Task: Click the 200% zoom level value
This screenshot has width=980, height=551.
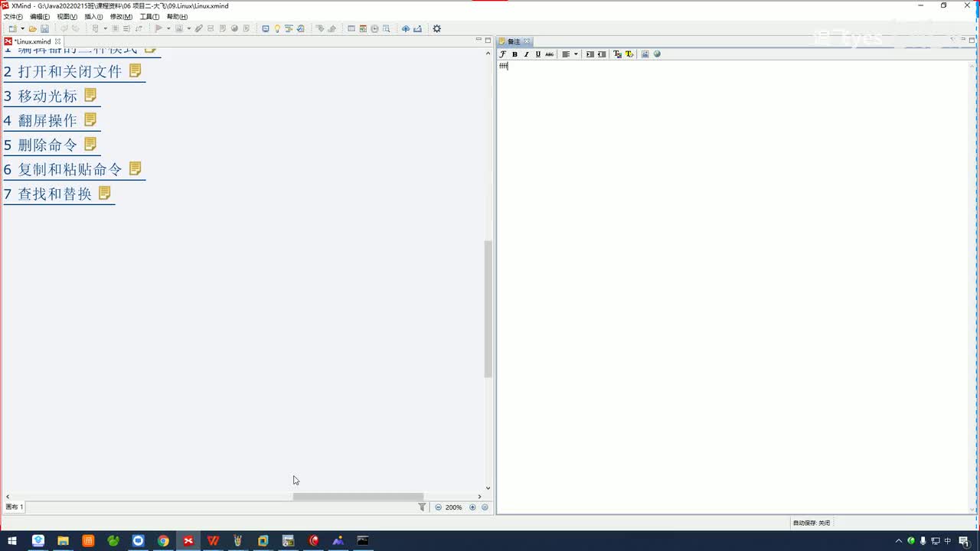Action: (x=454, y=507)
